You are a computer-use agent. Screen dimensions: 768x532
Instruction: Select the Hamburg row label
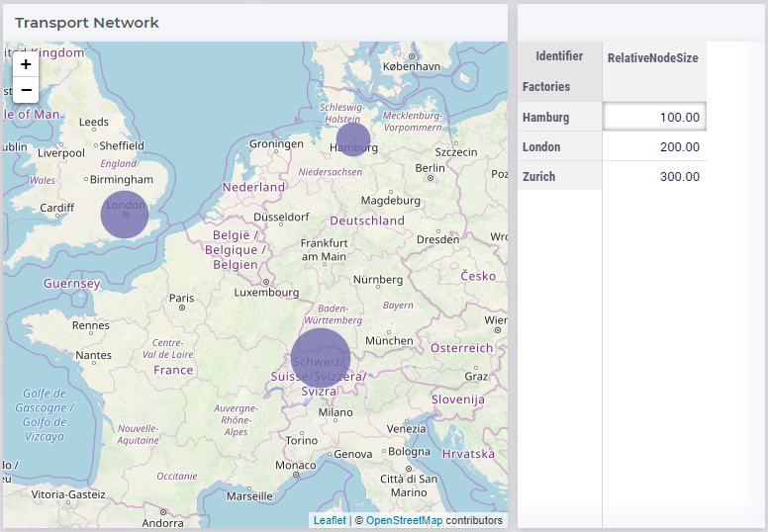pos(560,117)
